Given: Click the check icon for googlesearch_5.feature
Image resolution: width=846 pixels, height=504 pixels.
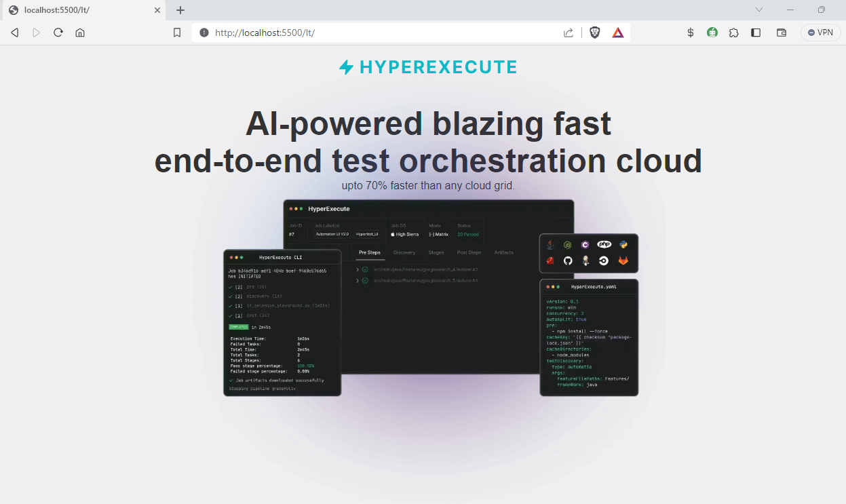Looking at the screenshot, I should point(365,280).
